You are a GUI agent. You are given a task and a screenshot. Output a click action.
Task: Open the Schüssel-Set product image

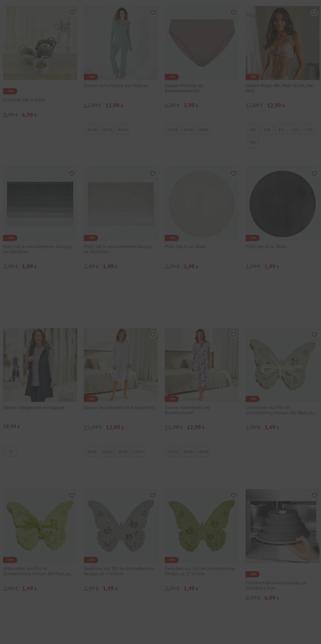coord(40,43)
